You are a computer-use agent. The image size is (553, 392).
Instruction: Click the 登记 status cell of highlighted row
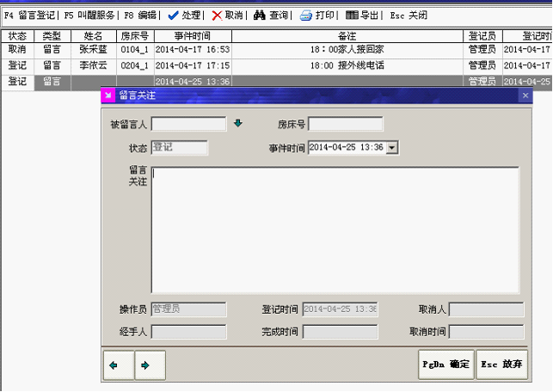click(x=17, y=82)
